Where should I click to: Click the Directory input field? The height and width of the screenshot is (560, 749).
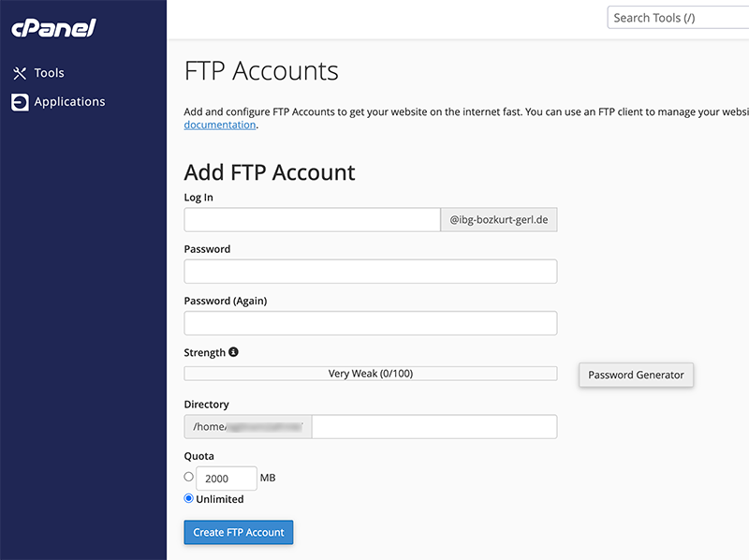tap(434, 426)
